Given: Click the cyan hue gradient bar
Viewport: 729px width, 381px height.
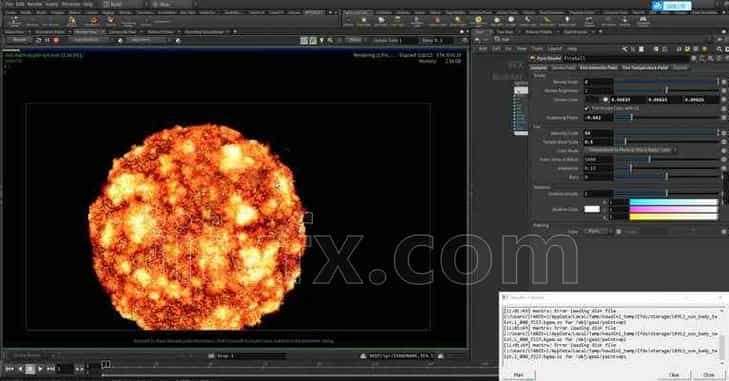Looking at the screenshot, I should pyautogui.click(x=673, y=202).
